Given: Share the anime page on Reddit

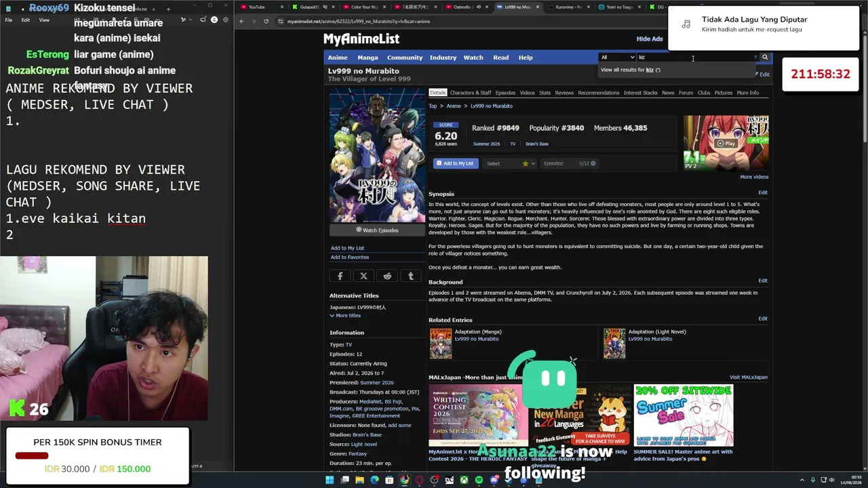Looking at the screenshot, I should (387, 276).
